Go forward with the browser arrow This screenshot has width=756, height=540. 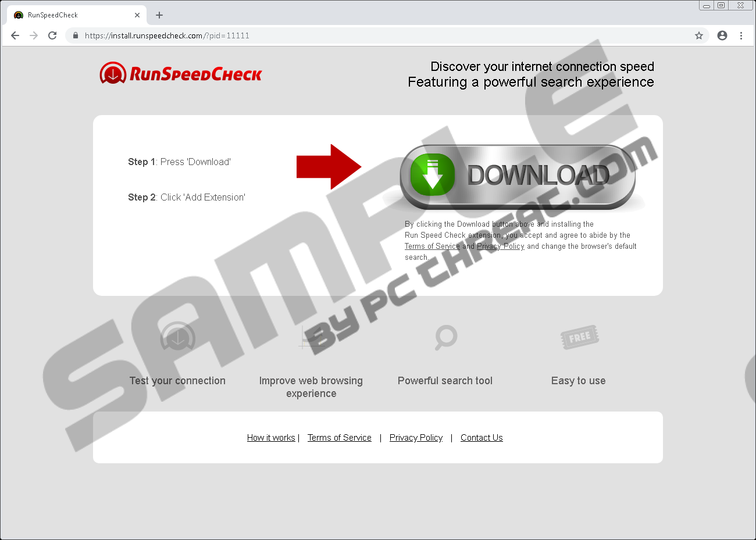pos(34,35)
